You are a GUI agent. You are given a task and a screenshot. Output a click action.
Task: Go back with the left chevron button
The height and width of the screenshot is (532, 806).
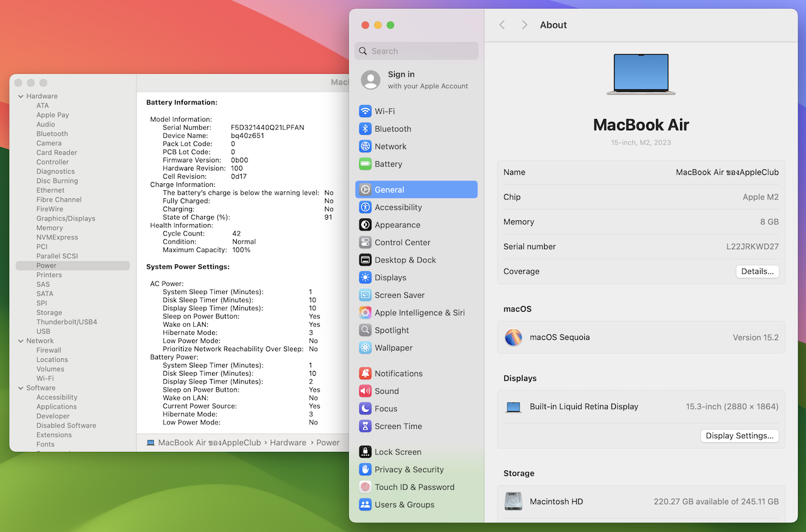tap(502, 25)
